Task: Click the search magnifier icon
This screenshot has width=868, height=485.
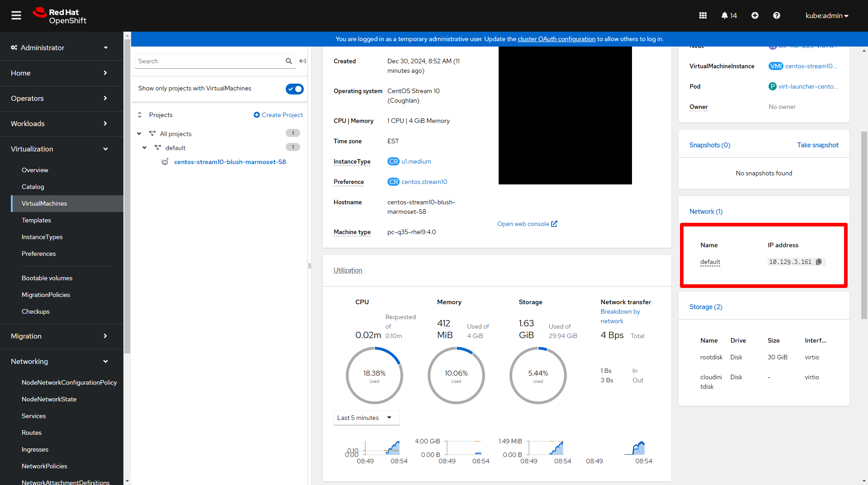Action: click(x=288, y=61)
